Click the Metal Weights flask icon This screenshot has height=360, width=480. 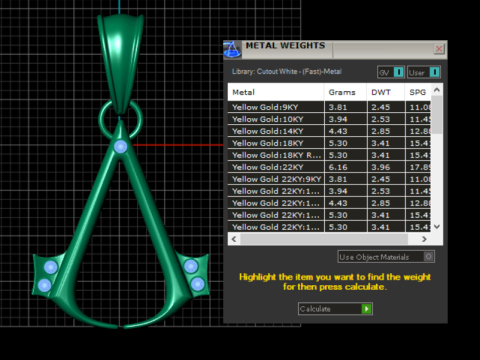coord(232,49)
